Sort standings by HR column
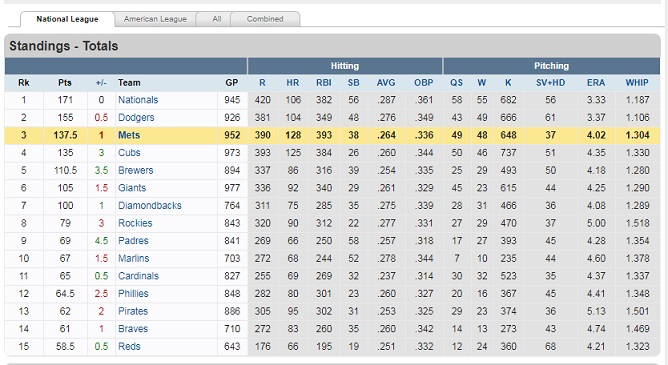The width and height of the screenshot is (668, 365). coord(292,83)
